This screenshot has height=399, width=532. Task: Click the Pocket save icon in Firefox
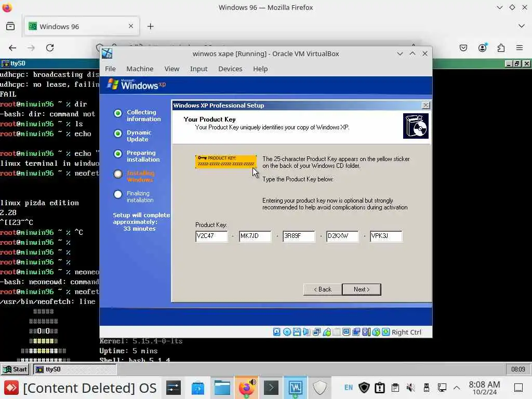463,48
